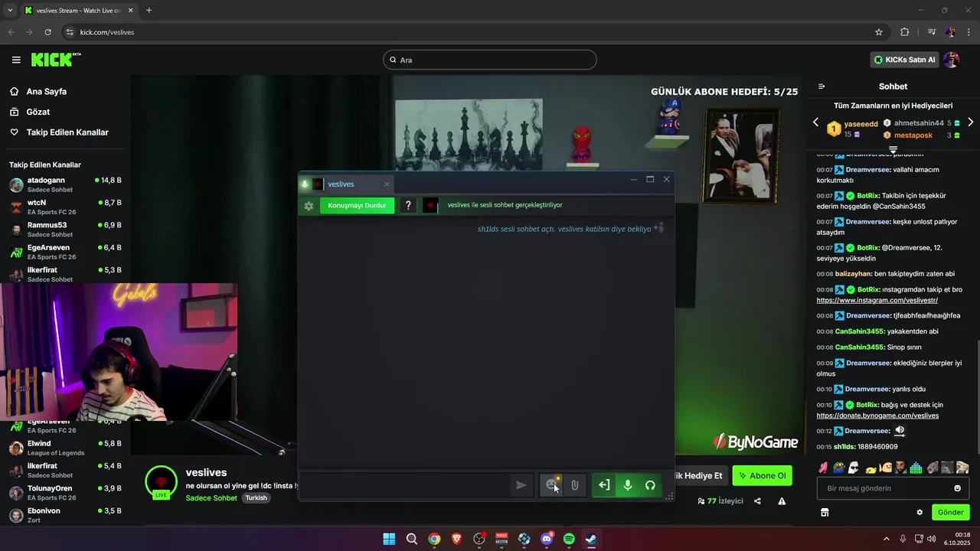Leave voice chat using the exit icon
Image resolution: width=980 pixels, height=551 pixels.
(x=604, y=484)
